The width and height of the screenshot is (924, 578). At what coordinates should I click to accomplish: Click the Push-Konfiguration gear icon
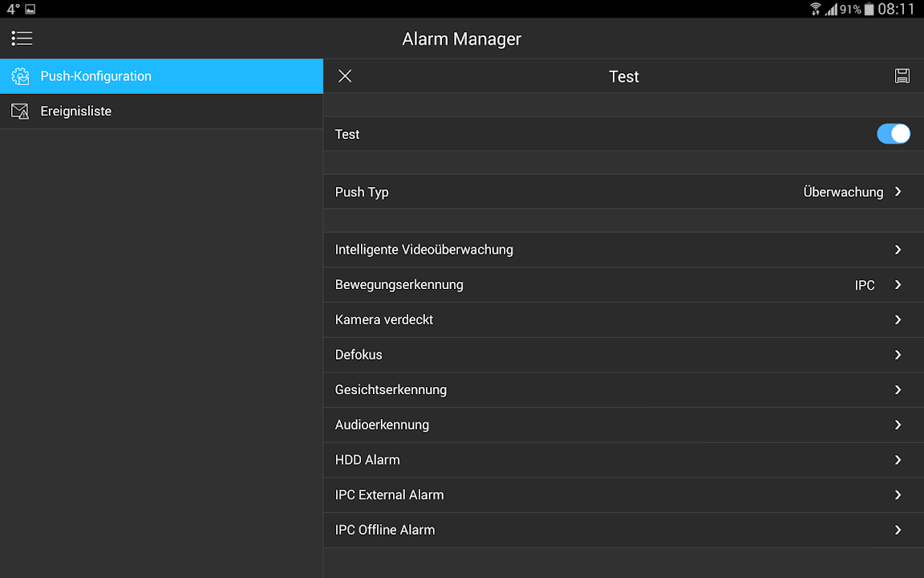point(20,76)
